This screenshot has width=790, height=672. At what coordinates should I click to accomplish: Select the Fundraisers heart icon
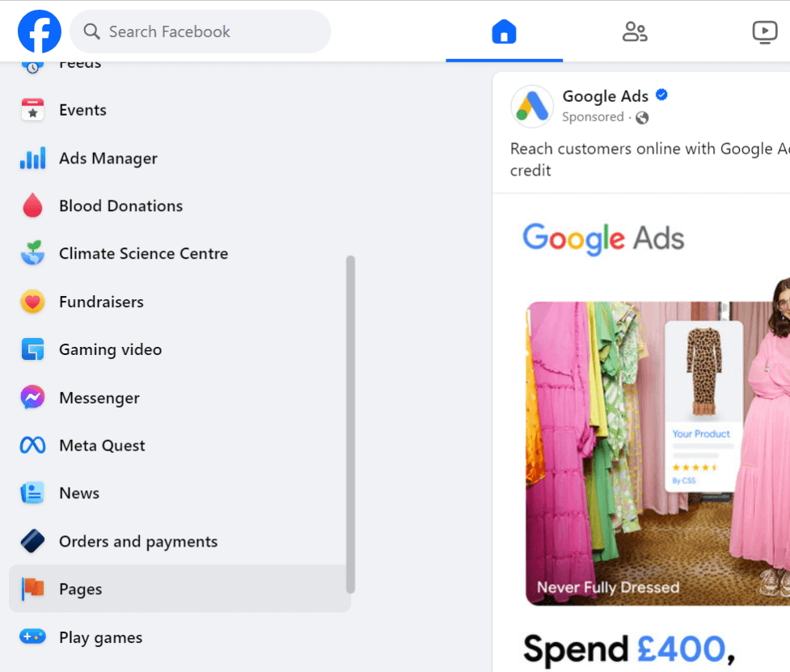32,301
